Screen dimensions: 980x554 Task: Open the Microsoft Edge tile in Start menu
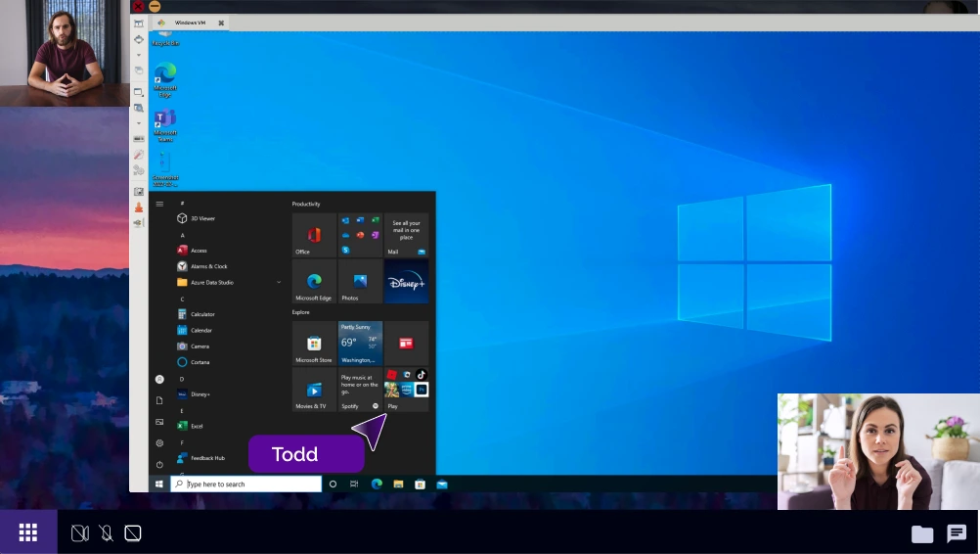[x=314, y=281]
